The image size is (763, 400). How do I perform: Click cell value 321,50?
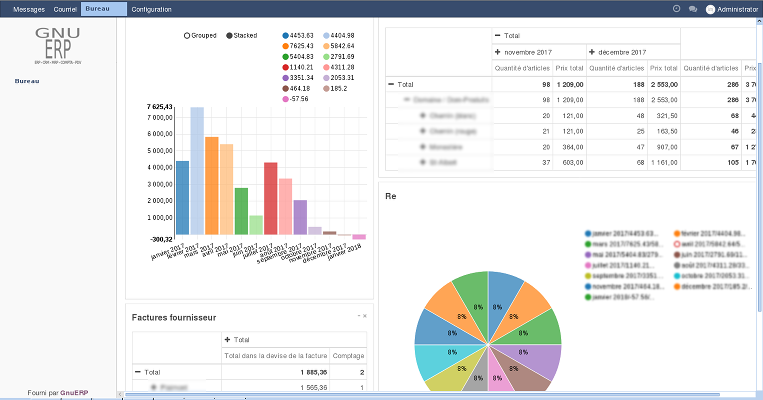coord(667,116)
